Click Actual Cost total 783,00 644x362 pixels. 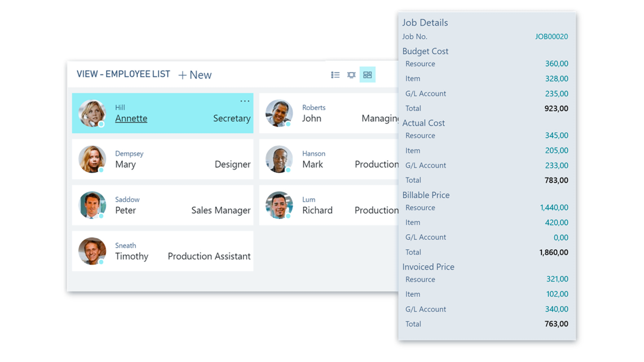coord(556,180)
